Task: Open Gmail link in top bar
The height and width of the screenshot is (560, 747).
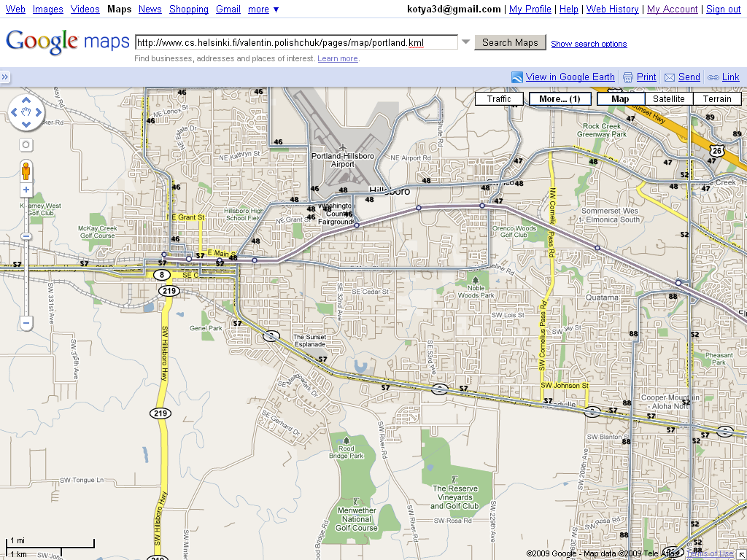Action: coord(228,9)
